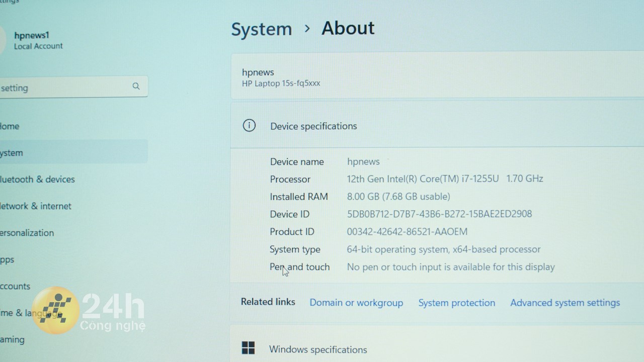Open Network & internet settings
Screen dimensions: 644x362
click(x=35, y=206)
